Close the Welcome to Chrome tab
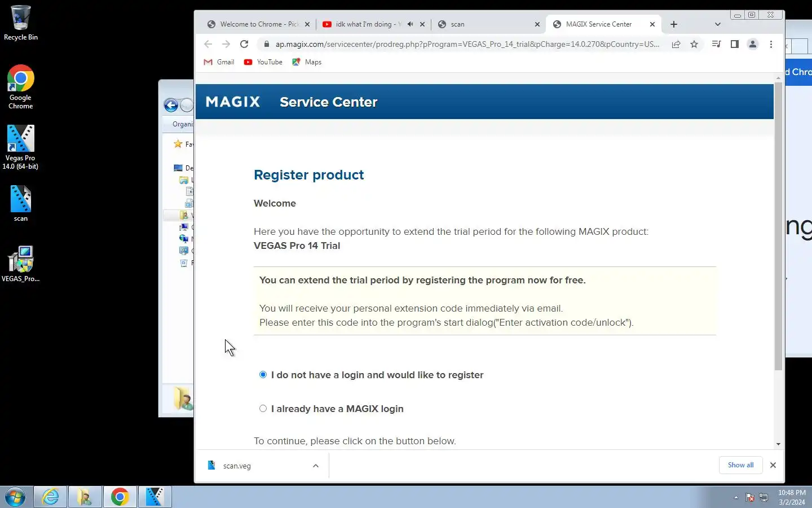This screenshot has width=812, height=508. [307, 24]
